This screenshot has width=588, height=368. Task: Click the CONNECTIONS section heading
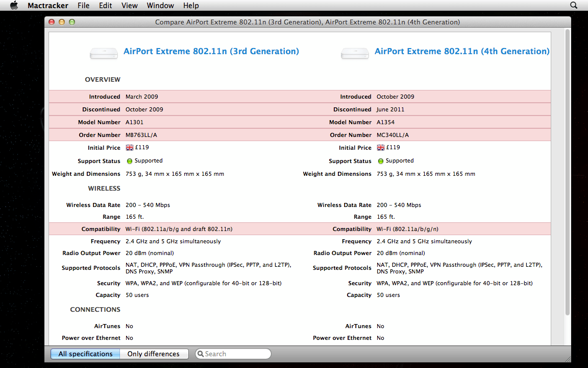[x=95, y=309]
